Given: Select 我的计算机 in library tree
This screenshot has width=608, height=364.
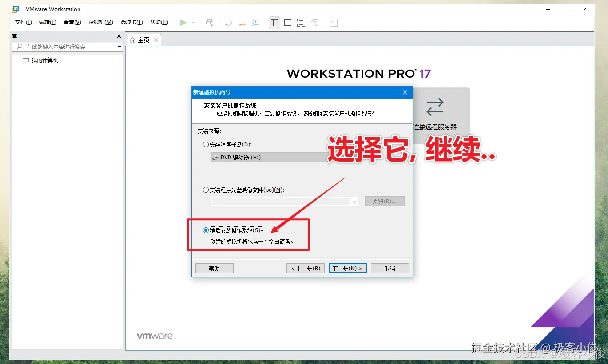Looking at the screenshot, I should (x=44, y=60).
